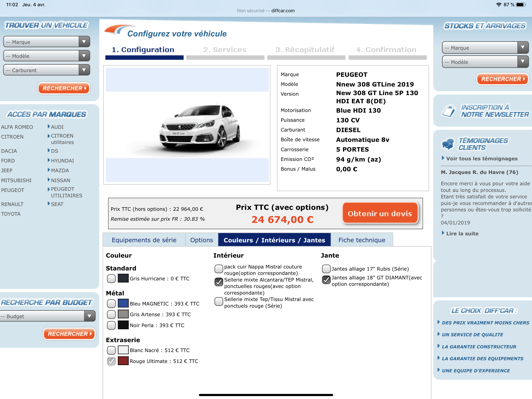The image size is (532, 399).
Task: Open ALFA ROMEO brand link
Action: 17,127
